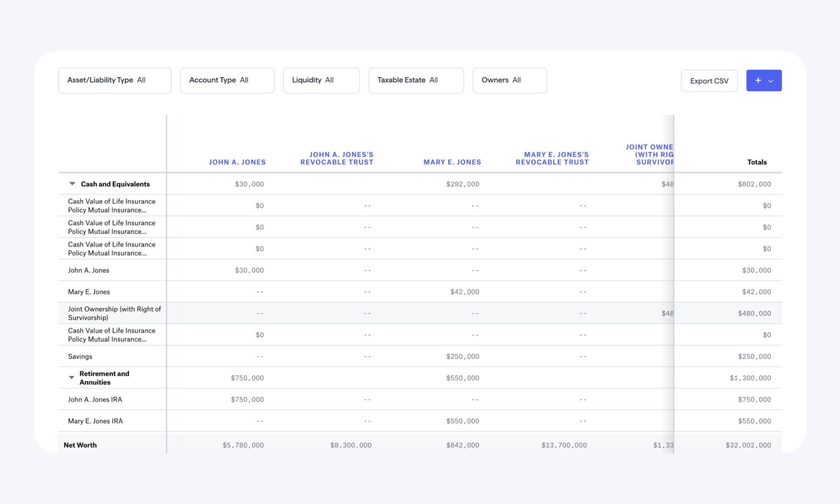Collapse the Cash and Equivalents section arrow
The width and height of the screenshot is (840, 504).
click(72, 183)
